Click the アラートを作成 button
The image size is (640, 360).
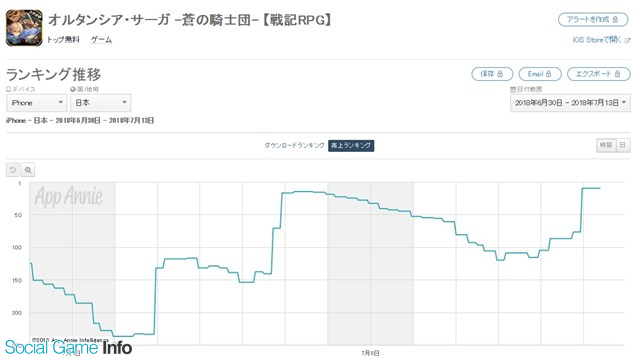[593, 19]
